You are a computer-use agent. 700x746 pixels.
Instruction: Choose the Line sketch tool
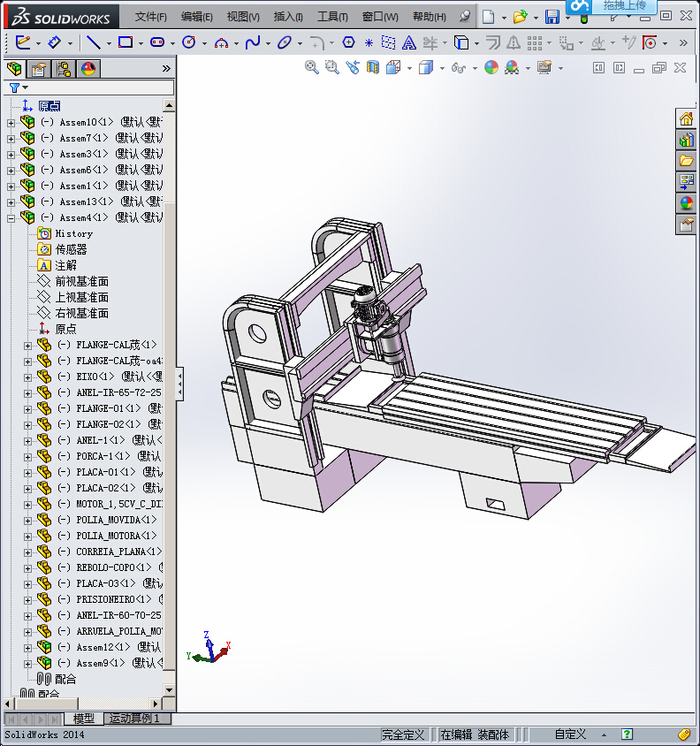coord(94,42)
